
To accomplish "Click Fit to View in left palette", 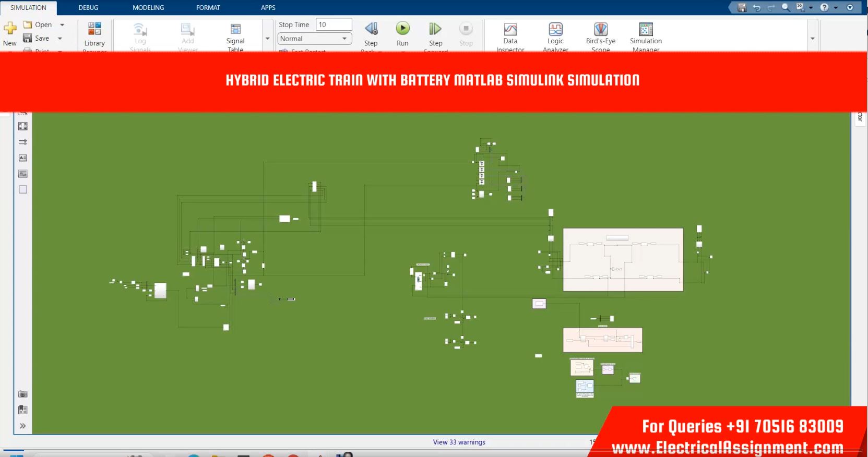I will coord(23,126).
